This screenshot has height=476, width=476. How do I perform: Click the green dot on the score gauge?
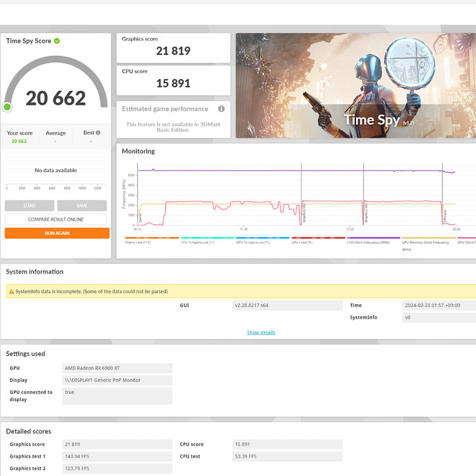(7, 107)
